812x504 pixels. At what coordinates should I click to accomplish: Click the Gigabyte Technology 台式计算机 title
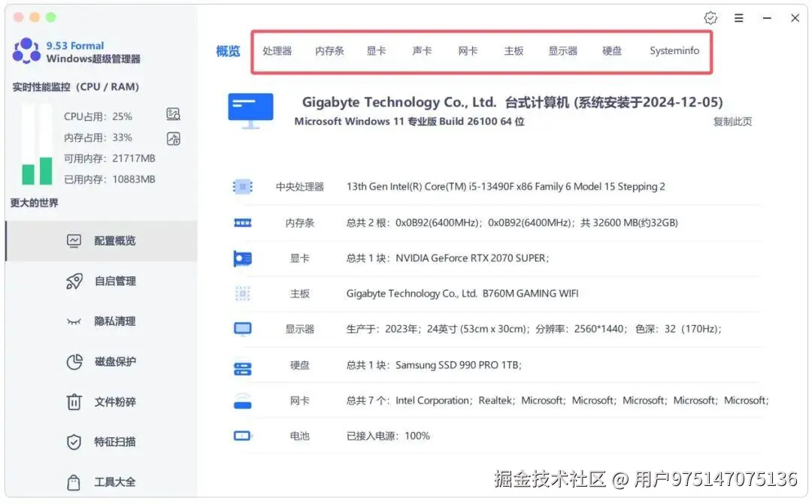(512, 102)
